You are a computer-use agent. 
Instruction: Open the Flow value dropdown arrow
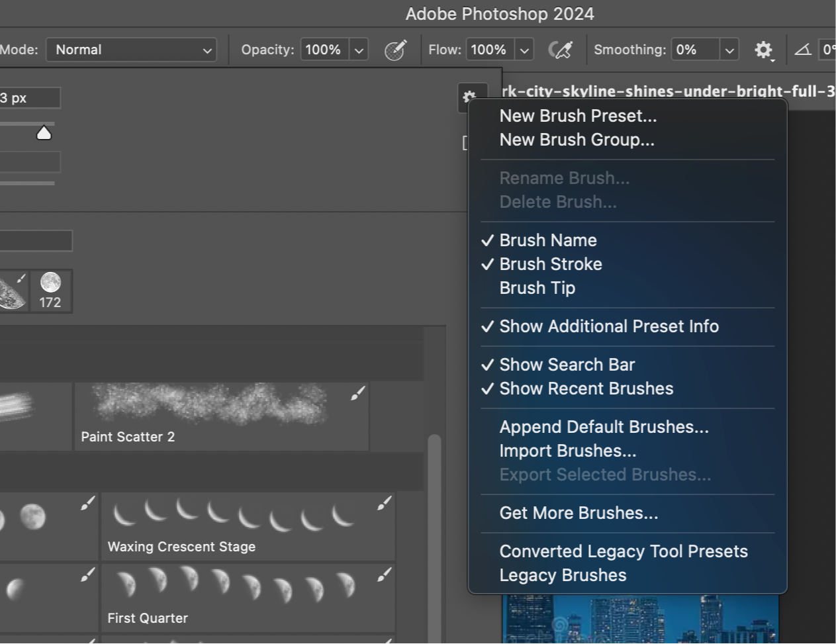point(524,50)
